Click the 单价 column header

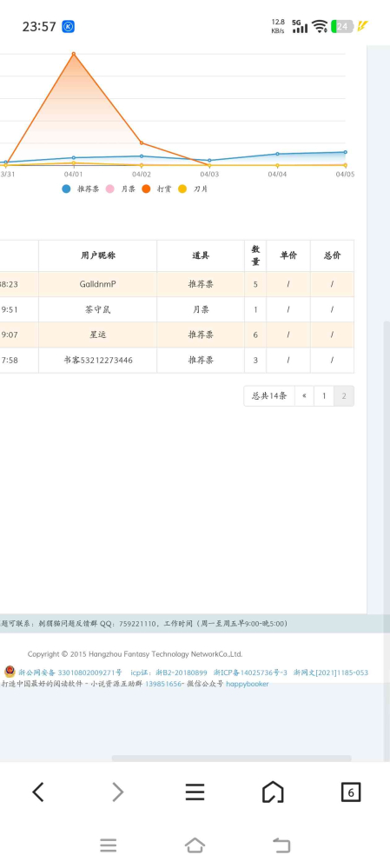click(288, 255)
